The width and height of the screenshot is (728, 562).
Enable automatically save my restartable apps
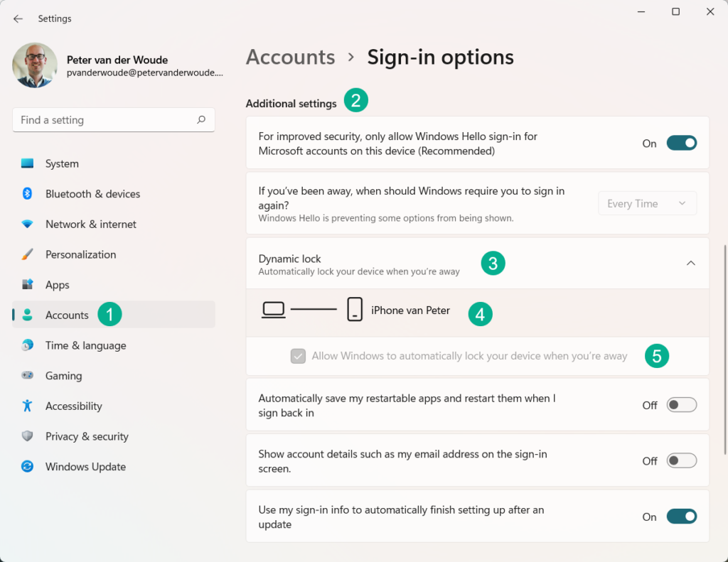click(x=680, y=404)
